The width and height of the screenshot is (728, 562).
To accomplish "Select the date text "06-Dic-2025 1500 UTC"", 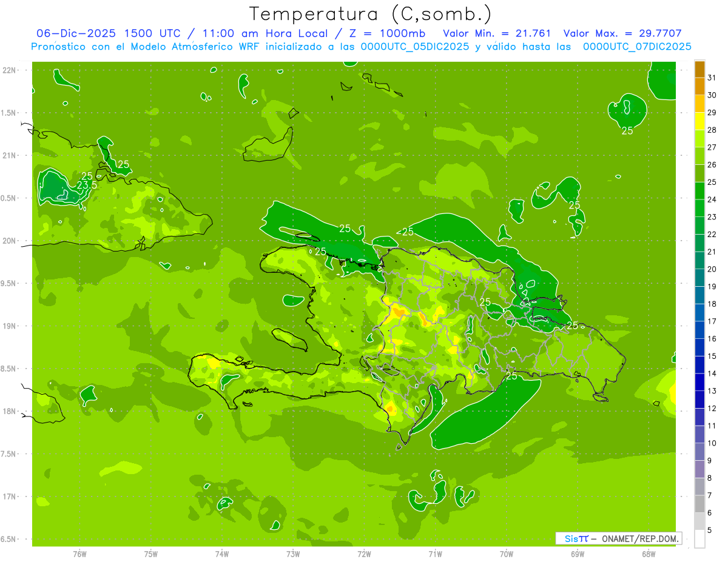I will point(108,33).
